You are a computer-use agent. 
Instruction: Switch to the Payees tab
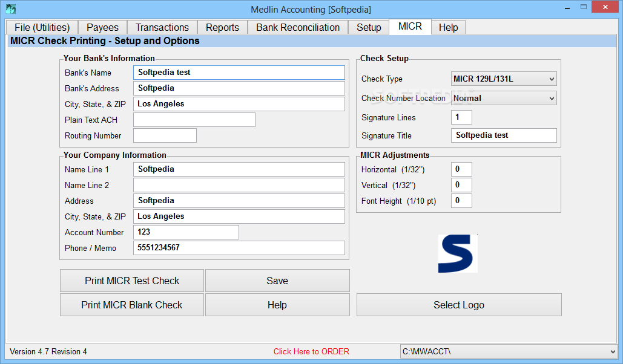click(102, 27)
